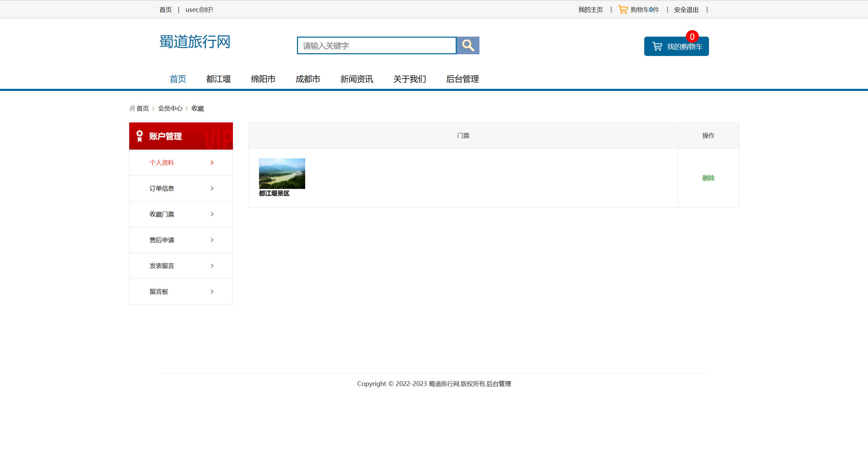This screenshot has width=868, height=466.
Task: Click the 删除 link to remove favorite
Action: pos(708,178)
